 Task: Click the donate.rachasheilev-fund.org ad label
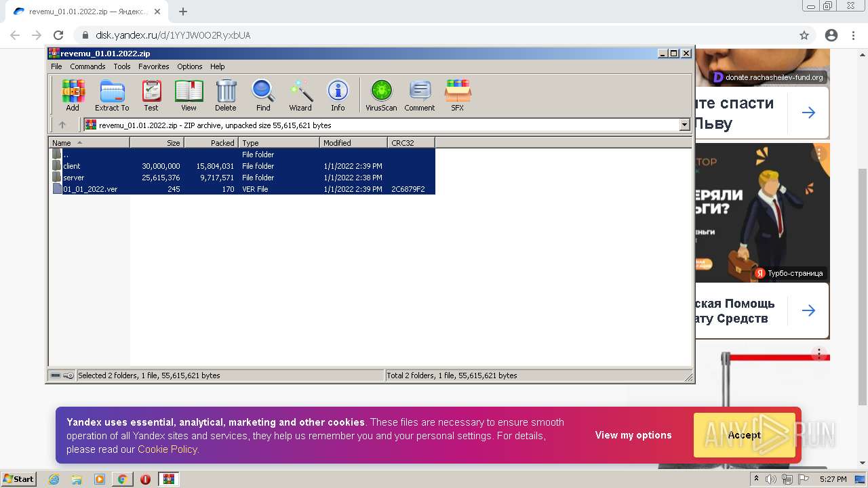click(x=768, y=77)
